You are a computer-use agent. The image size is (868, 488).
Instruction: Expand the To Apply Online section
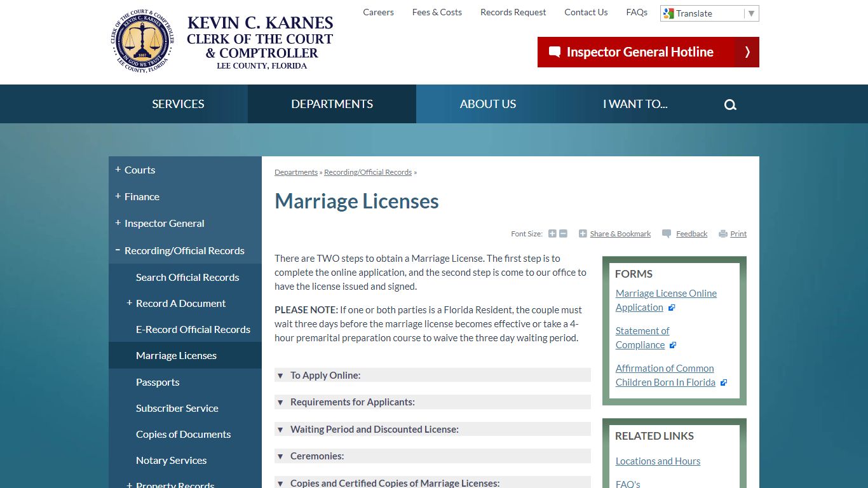(433, 376)
